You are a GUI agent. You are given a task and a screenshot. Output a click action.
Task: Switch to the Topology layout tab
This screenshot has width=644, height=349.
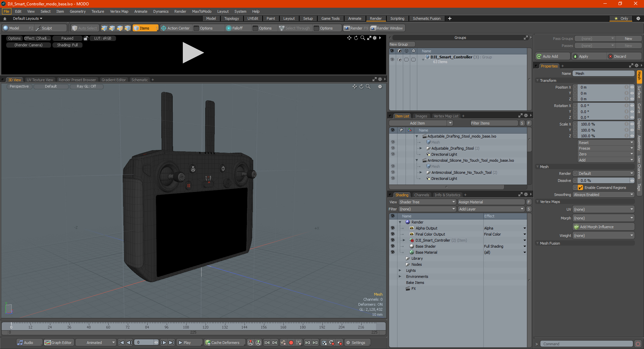coord(231,18)
